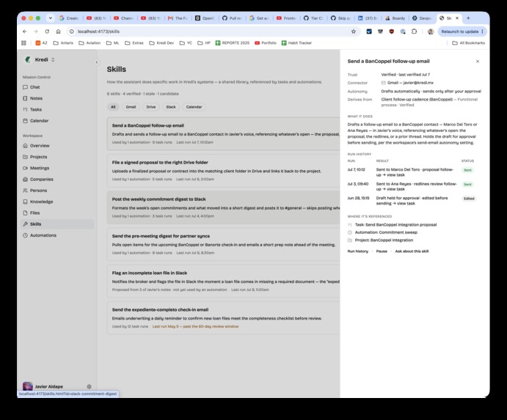Open the Kredi Dev bookmarks folder
Screen dimensions: 507x420
pyautogui.click(x=161, y=43)
